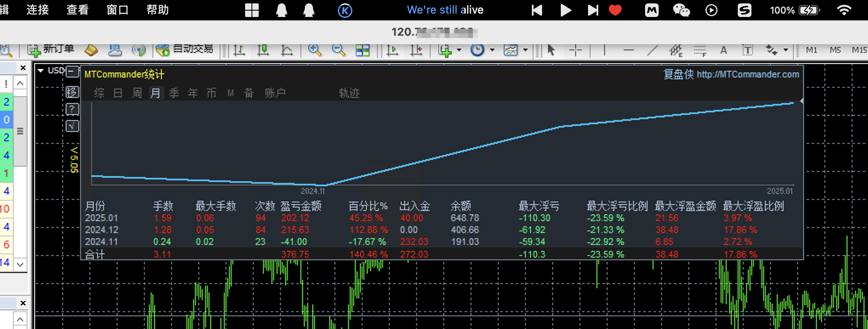Click the red heart favorite icon

(615, 10)
